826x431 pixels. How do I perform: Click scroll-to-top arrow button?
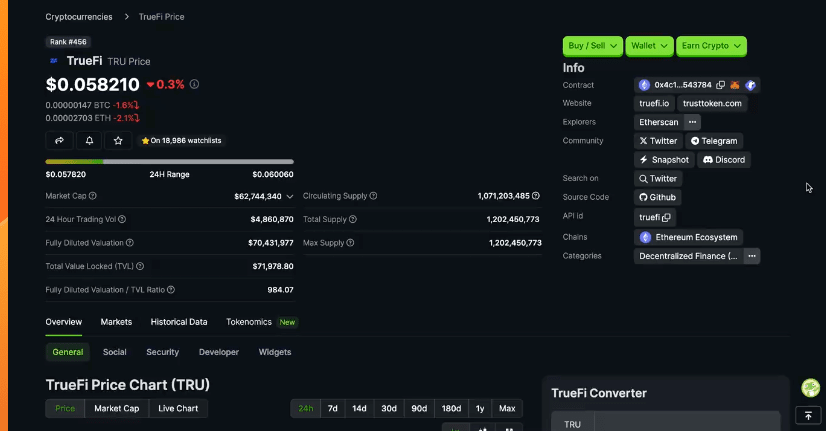pos(808,416)
